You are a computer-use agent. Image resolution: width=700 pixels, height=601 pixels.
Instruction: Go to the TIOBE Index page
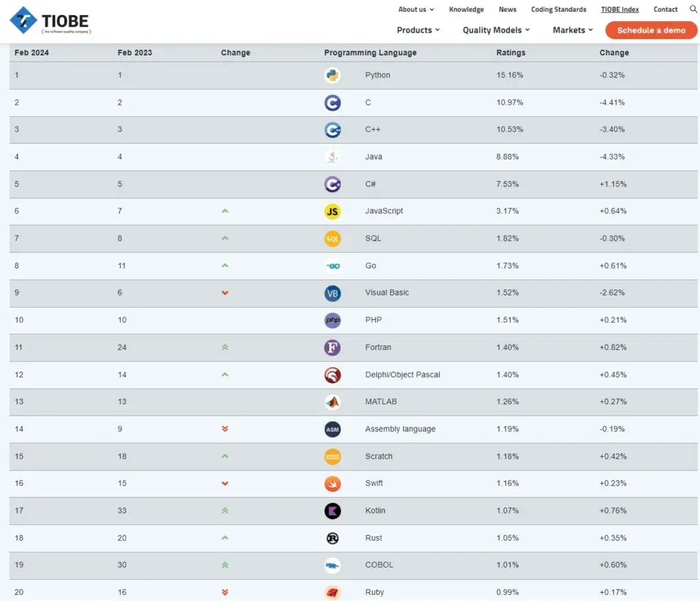(620, 10)
